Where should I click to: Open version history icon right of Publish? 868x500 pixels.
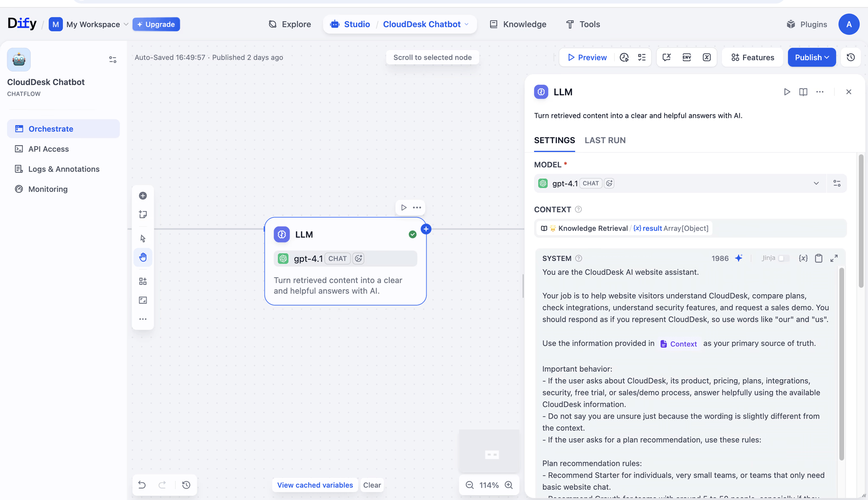[851, 58]
